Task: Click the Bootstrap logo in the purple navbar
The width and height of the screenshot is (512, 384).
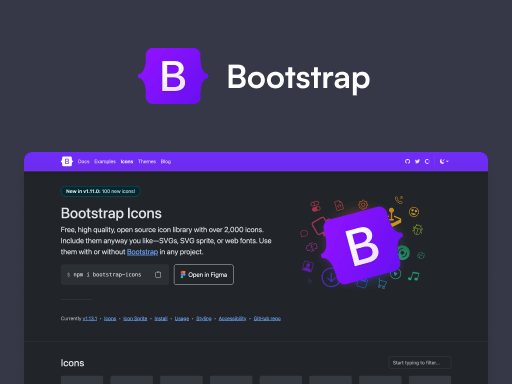Action: click(x=67, y=161)
